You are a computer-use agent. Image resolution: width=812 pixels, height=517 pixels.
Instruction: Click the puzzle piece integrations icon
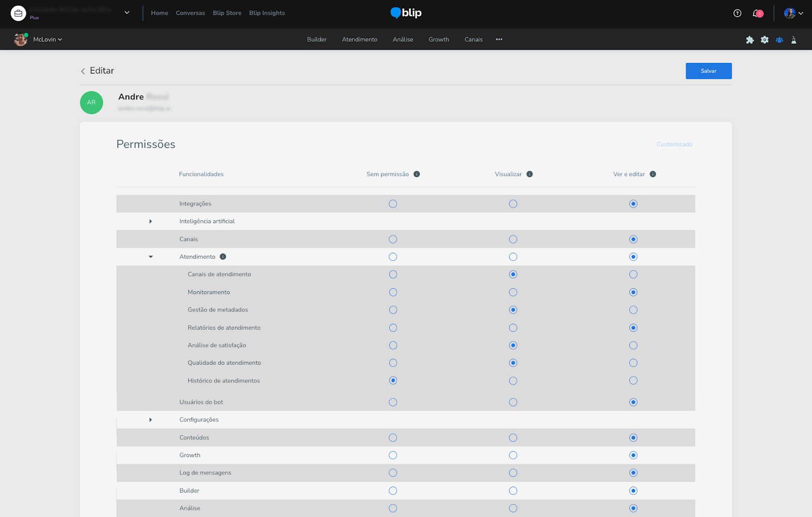click(750, 40)
